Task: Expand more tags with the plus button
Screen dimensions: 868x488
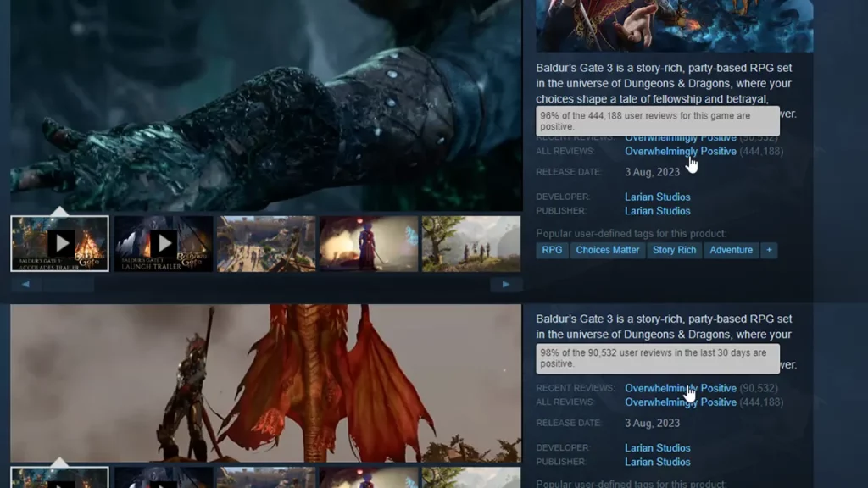Action: point(769,250)
